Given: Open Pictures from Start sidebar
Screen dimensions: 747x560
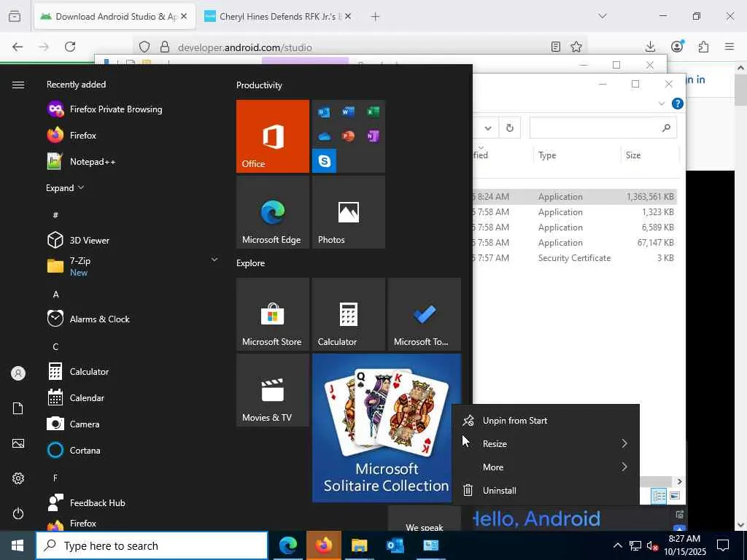Looking at the screenshot, I should coord(18,443).
